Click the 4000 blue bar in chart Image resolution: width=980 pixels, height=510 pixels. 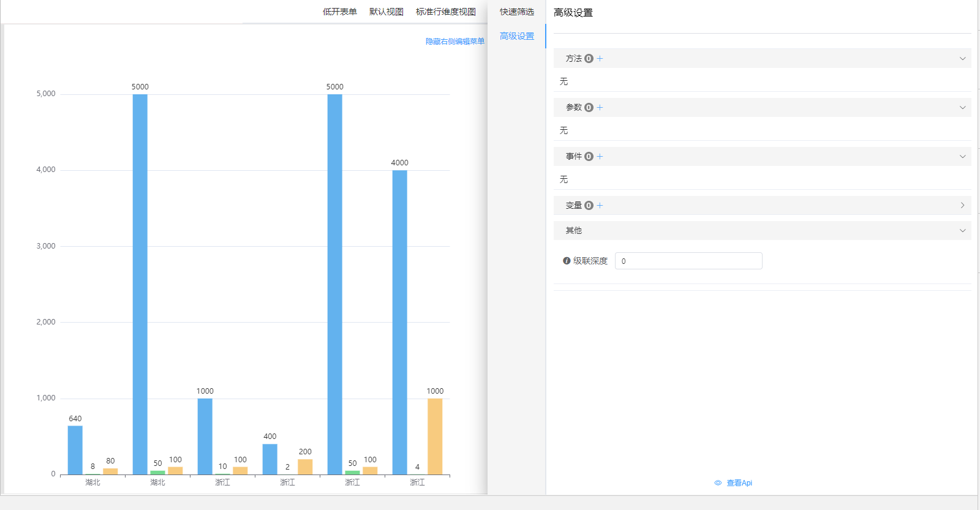[x=399, y=321]
